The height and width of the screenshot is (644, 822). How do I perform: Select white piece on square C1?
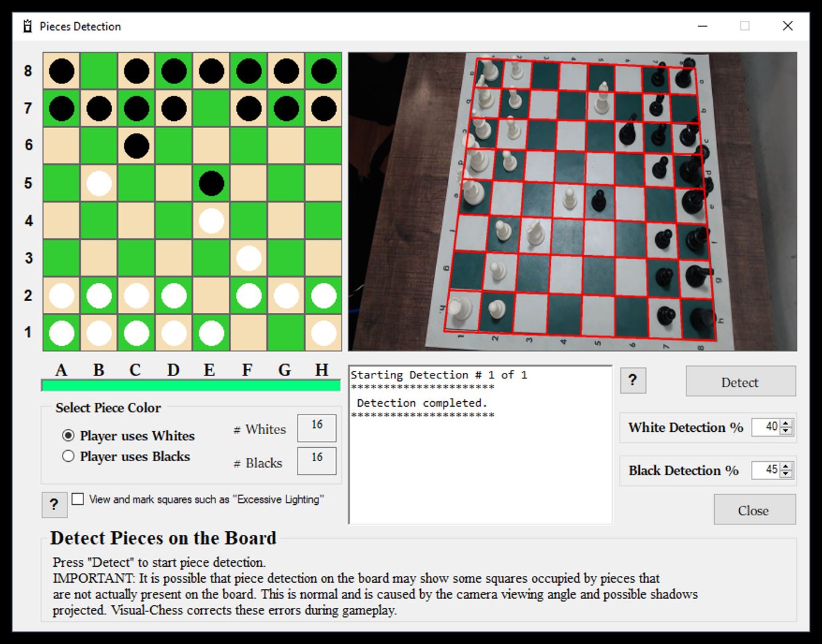click(x=136, y=333)
